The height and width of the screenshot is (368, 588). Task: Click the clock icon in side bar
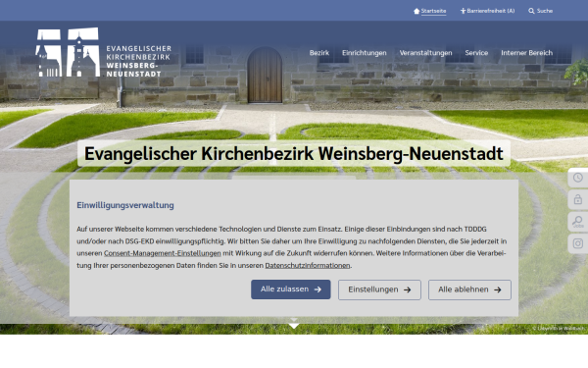(578, 178)
